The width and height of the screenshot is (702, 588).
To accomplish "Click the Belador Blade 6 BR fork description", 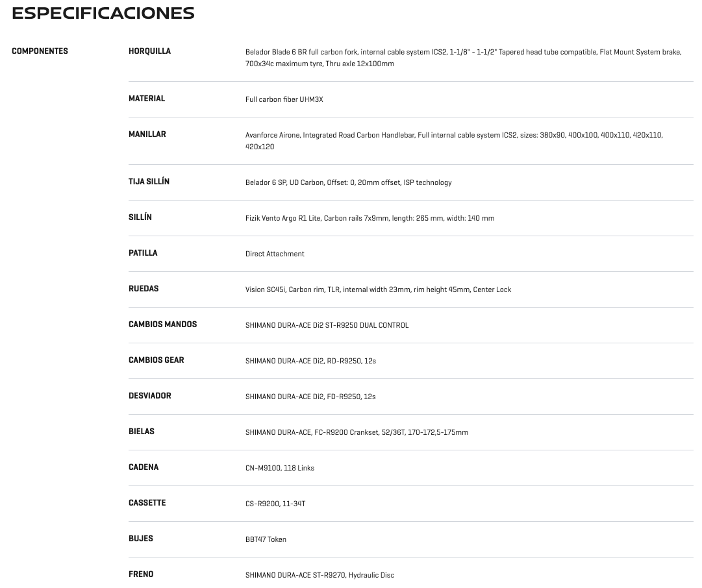I will pyautogui.click(x=464, y=58).
